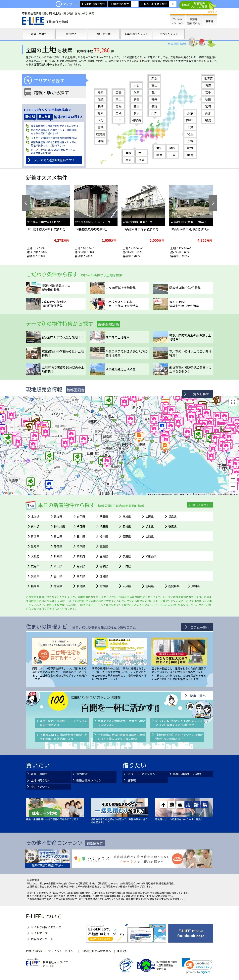239x980 pixels.
Task: Open 横浜沿線の土地特集 link
Action: [119, 369]
